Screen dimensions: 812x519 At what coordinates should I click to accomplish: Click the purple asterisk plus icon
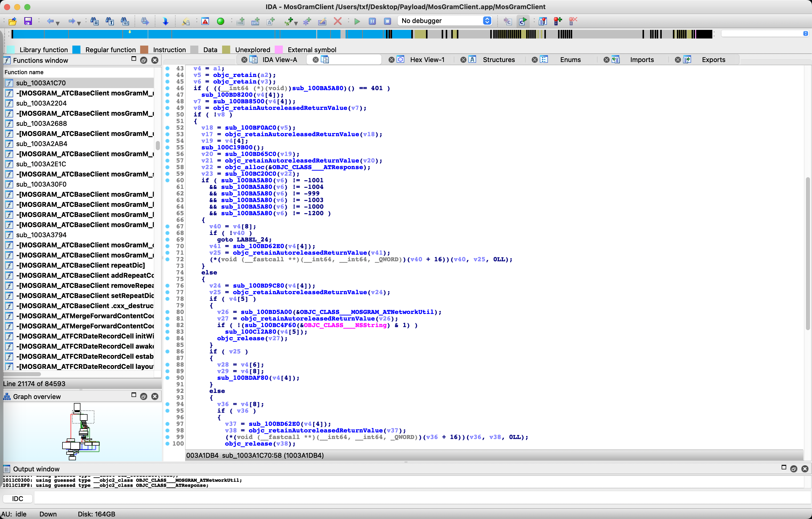[307, 21]
